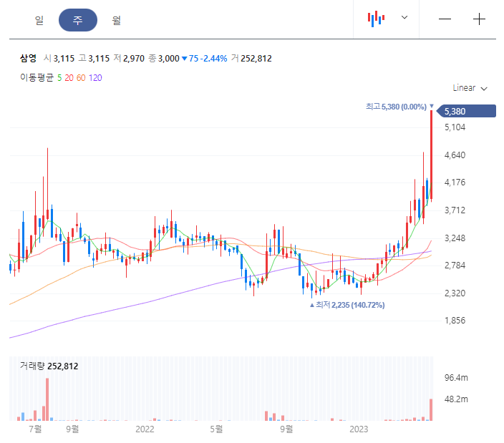Screen dimensions: 504x443
Task: Click the 60-period moving average label
Action: (81, 78)
